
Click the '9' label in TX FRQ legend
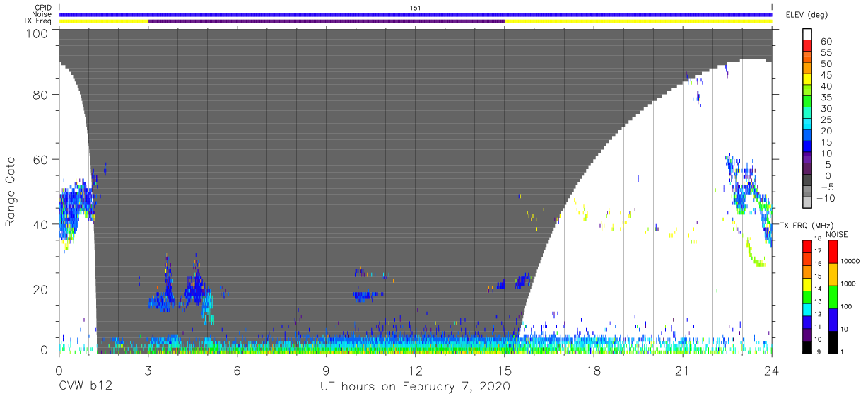pyautogui.click(x=820, y=351)
